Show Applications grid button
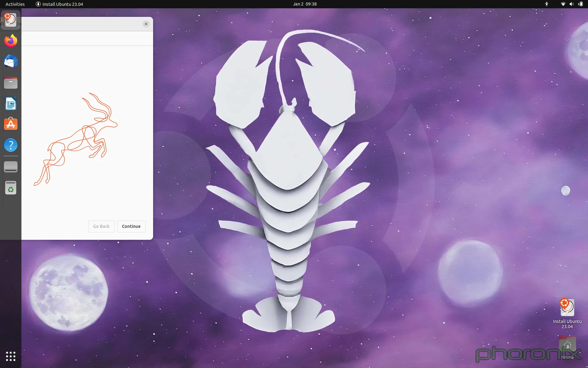Screen dimensions: 588x368 [x=11, y=356]
